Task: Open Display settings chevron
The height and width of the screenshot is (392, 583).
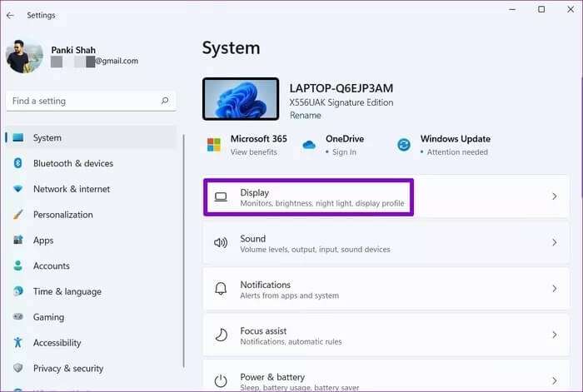Action: coord(555,196)
